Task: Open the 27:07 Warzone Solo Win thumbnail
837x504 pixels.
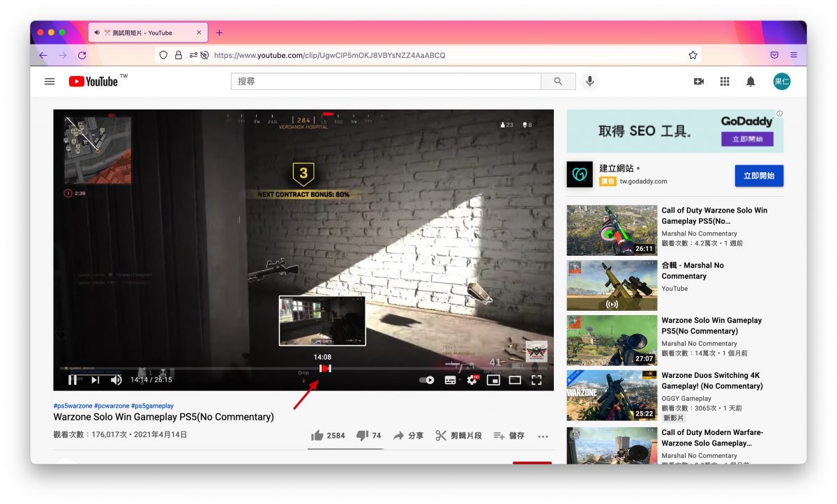Action: click(612, 340)
